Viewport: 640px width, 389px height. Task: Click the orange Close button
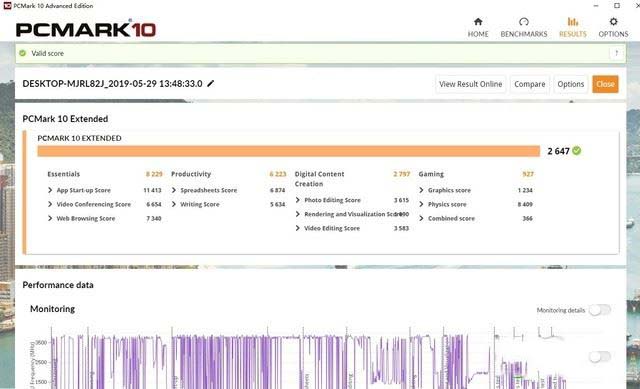(x=605, y=84)
